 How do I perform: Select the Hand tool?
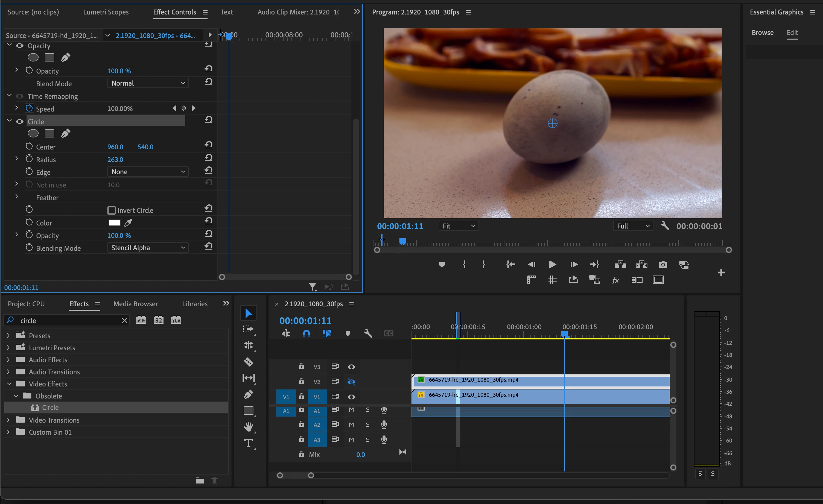pyautogui.click(x=248, y=427)
